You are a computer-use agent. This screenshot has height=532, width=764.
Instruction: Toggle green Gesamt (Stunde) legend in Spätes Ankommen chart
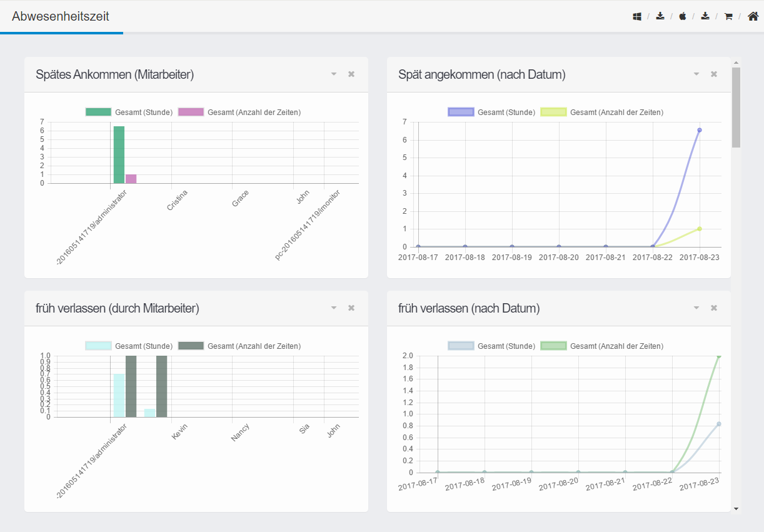coord(129,113)
